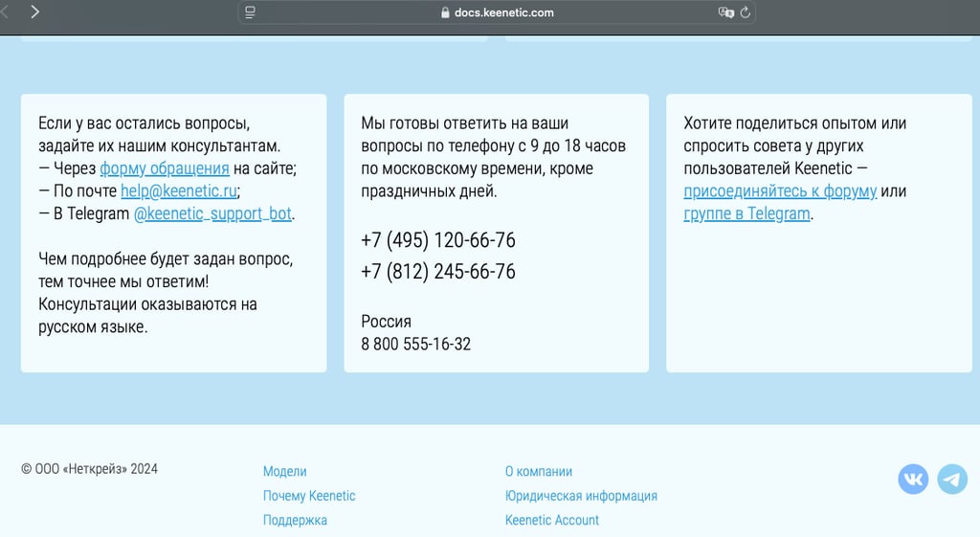Screen dimensions: 980x537
Task: Open the О компании footer link
Action: [x=539, y=471]
